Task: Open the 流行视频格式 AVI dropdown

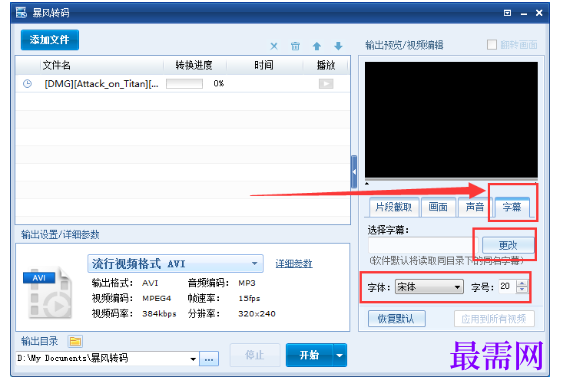Action: [176, 264]
